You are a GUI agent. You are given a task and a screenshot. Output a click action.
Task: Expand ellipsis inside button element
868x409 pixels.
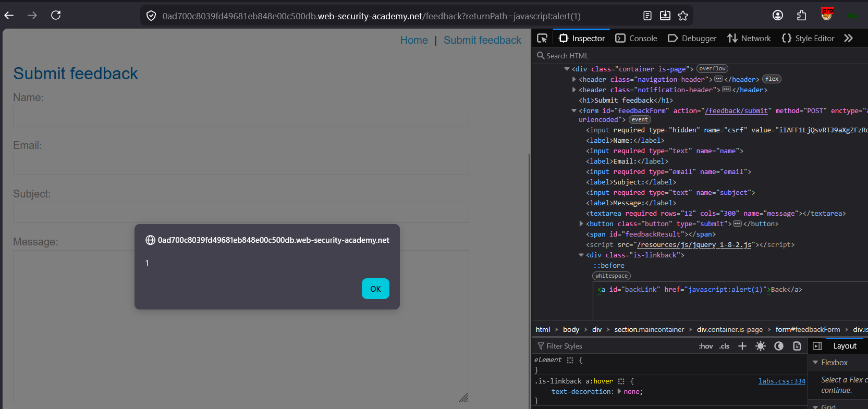737,224
